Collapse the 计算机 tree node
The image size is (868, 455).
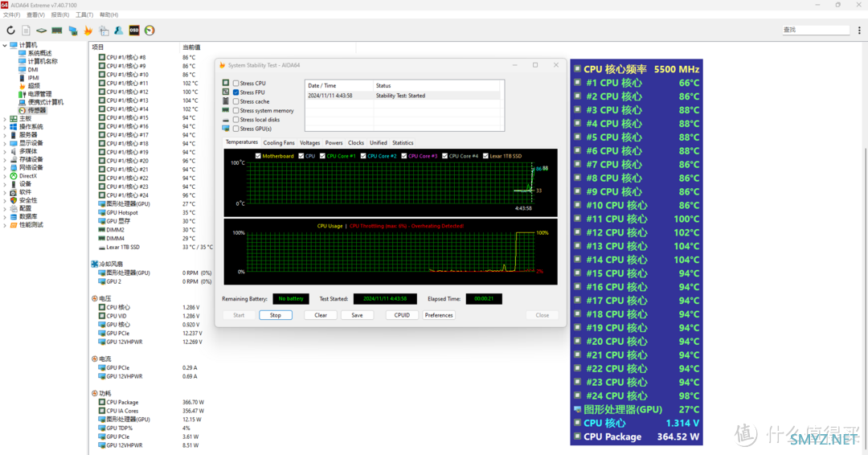point(5,45)
